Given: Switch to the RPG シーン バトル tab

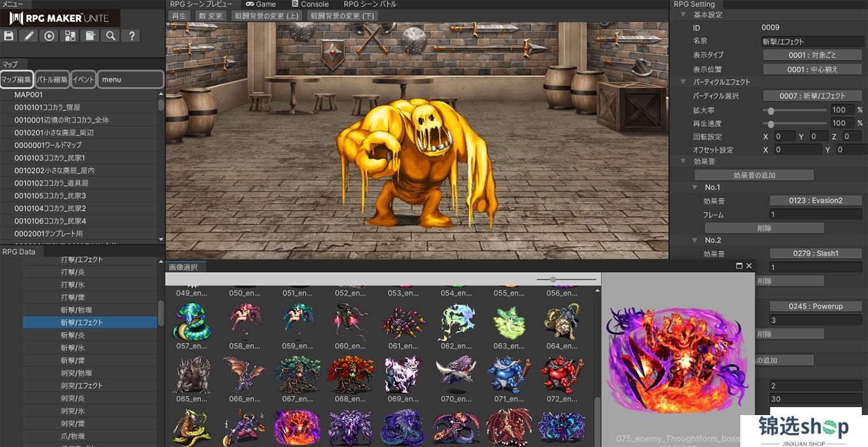Looking at the screenshot, I should click(370, 4).
